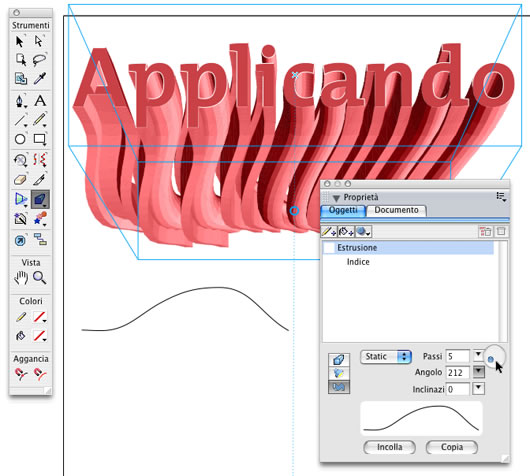Click the fill paint bucket icon under Colori
Image resolution: width=530 pixels, height=476 pixels.
click(21, 336)
